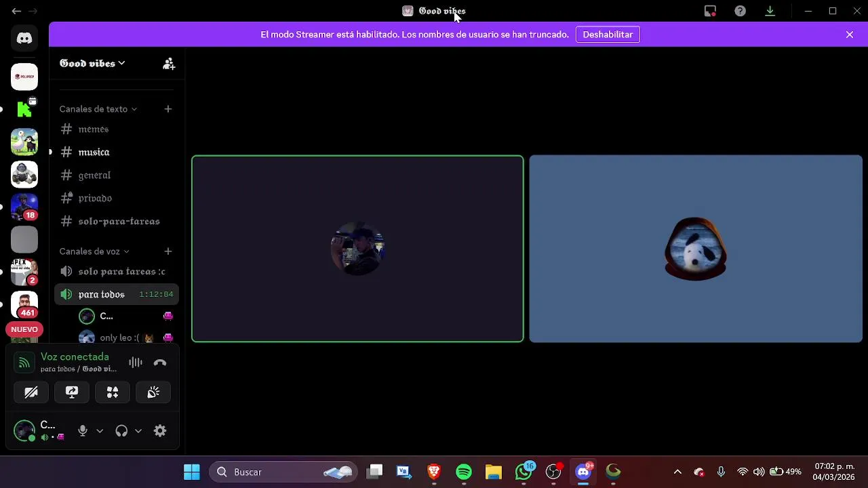Image resolution: width=868 pixels, height=488 pixels.
Task: Click Voz conectada status text
Action: tap(75, 357)
